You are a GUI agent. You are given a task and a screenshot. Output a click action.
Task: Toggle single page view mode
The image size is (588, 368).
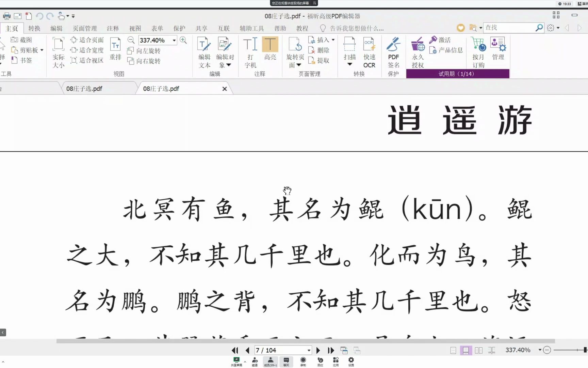[x=453, y=350]
